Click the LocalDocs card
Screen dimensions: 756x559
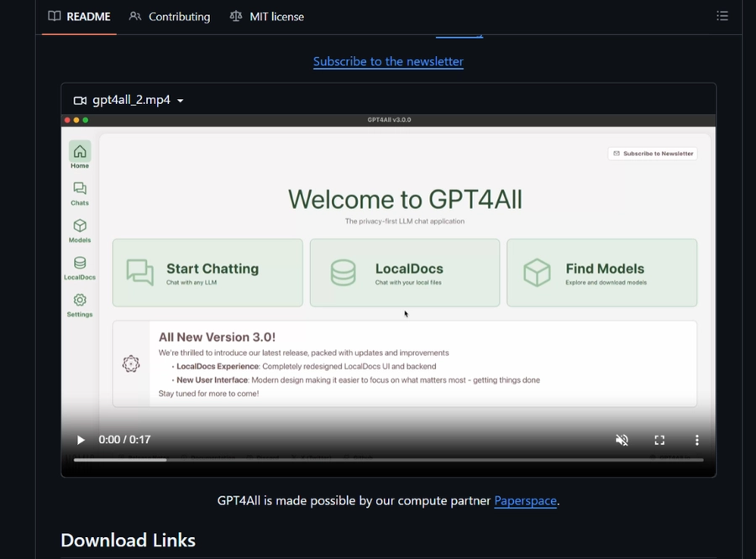405,273
